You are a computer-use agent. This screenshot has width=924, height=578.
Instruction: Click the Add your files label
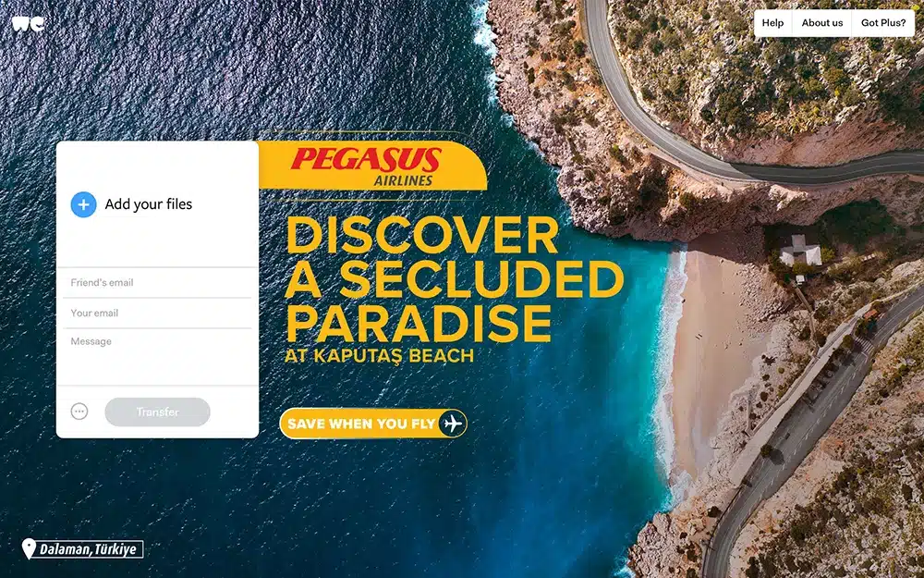pyautogui.click(x=149, y=204)
